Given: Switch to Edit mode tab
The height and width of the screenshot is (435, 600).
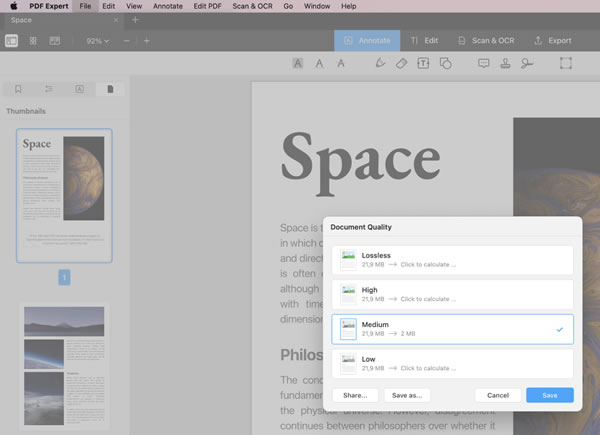Looking at the screenshot, I should click(x=424, y=41).
